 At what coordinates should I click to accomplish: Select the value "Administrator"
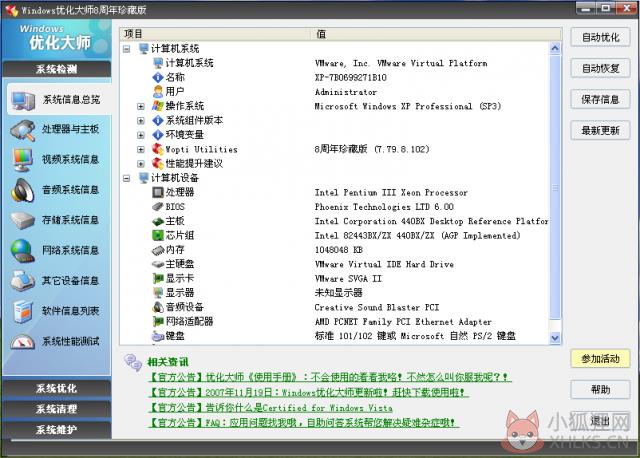coord(346,92)
